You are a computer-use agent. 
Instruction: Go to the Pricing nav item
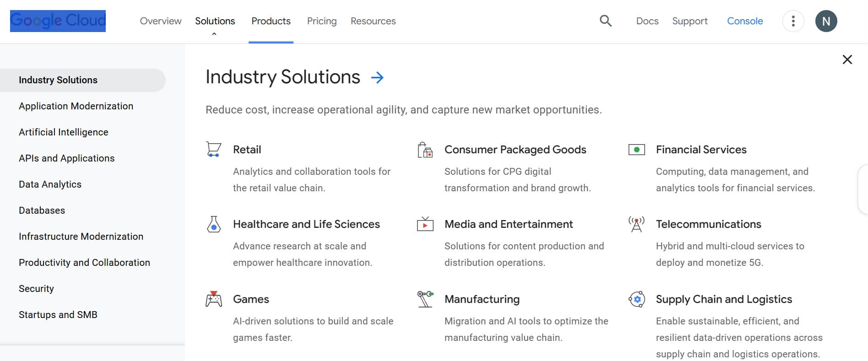(x=322, y=21)
